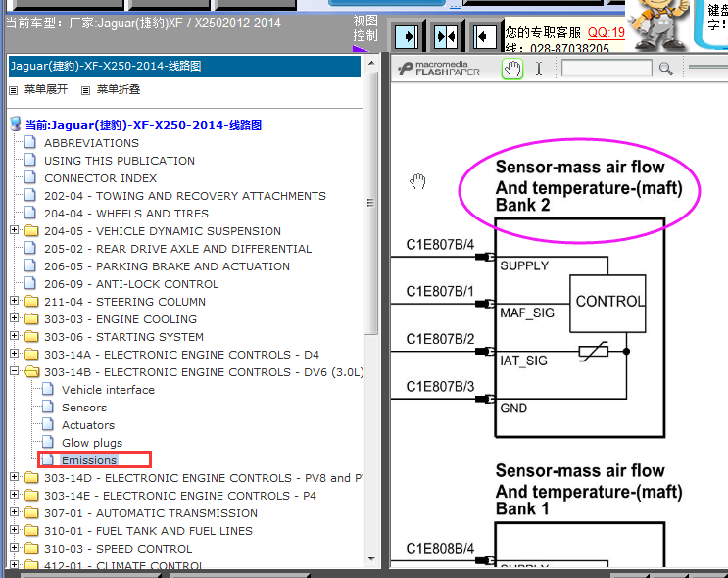Expand the 303-03 ENGINE COOLING node
Image resolution: width=728 pixels, height=578 pixels.
[15, 318]
